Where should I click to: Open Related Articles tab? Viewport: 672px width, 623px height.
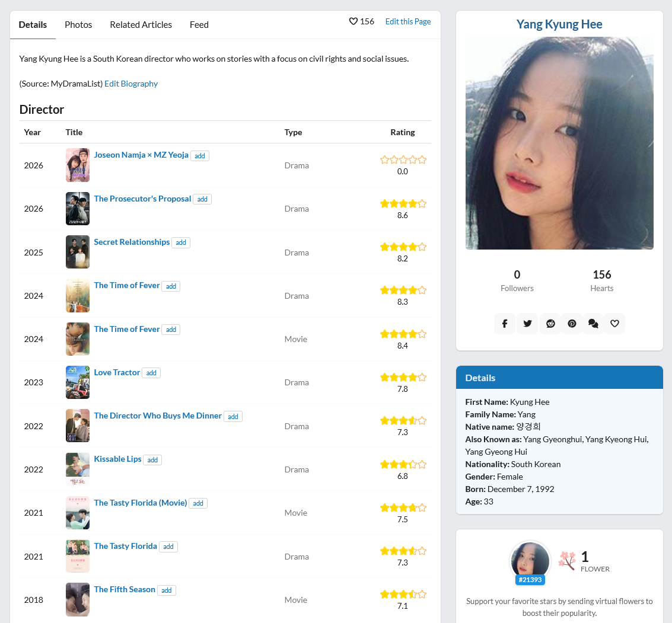click(141, 25)
